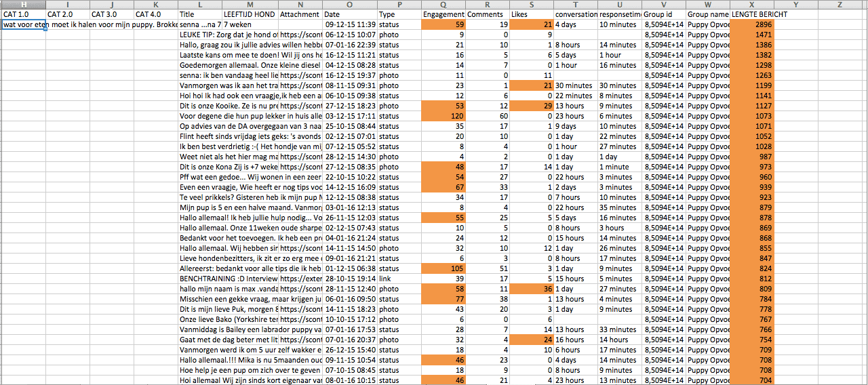Select the '22 minutes' conversation cell
This screenshot has height=385, width=868.
pyautogui.click(x=575, y=96)
